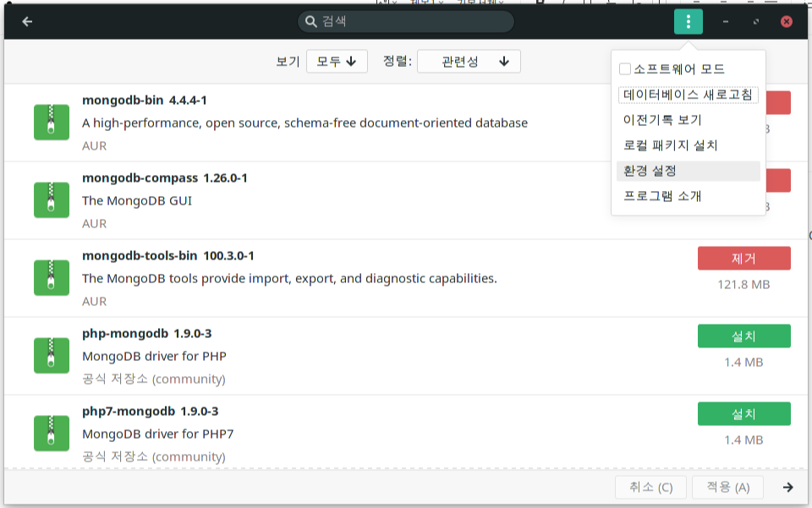Viewport: 812px width, 508px height.
Task: Click description 'The MongoDB GUI'
Action: coord(137,200)
